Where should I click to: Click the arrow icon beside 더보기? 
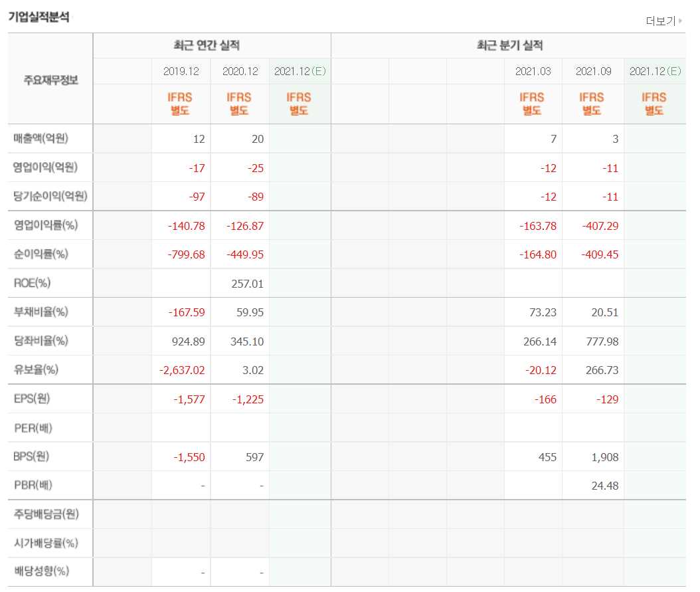(681, 22)
